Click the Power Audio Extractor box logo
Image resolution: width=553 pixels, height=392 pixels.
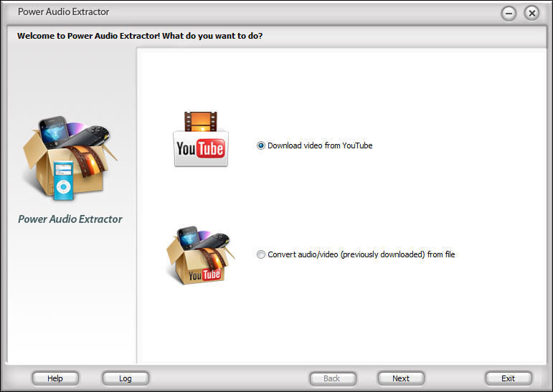70,158
